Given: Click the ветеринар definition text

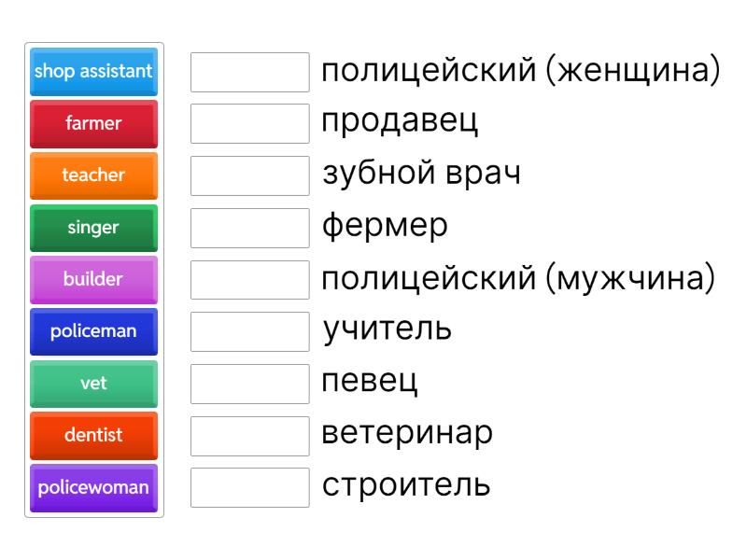Looking at the screenshot, I should [x=407, y=433].
